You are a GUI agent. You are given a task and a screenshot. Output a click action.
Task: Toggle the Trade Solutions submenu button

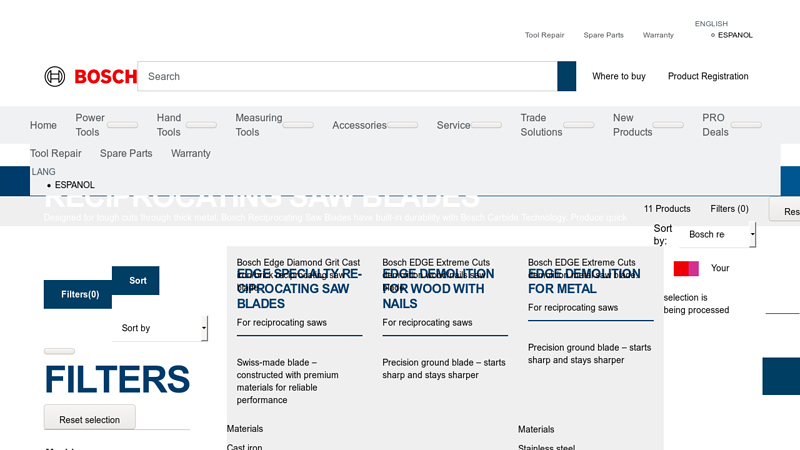578,126
